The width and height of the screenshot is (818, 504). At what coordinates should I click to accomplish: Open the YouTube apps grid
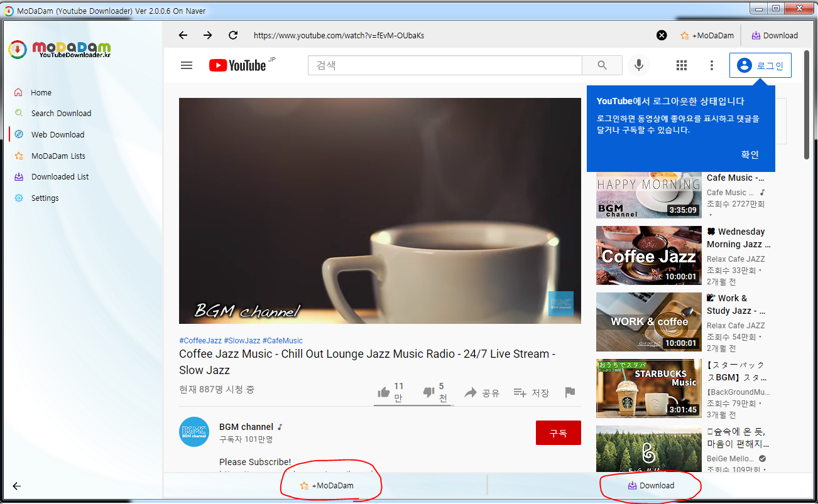point(682,65)
